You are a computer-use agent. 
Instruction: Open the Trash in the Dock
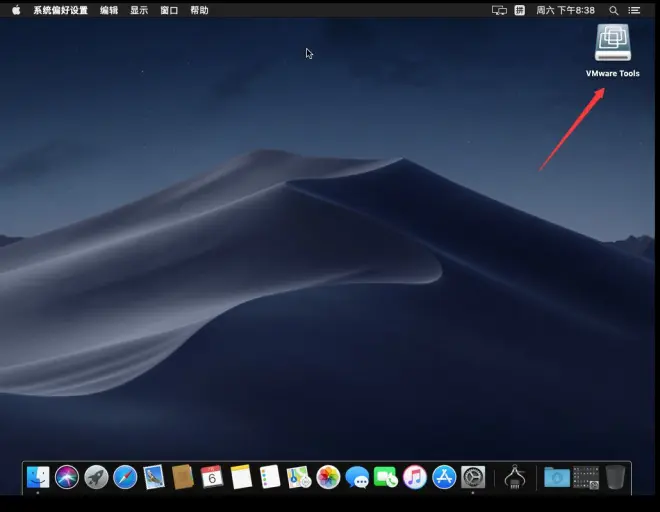tap(615, 477)
